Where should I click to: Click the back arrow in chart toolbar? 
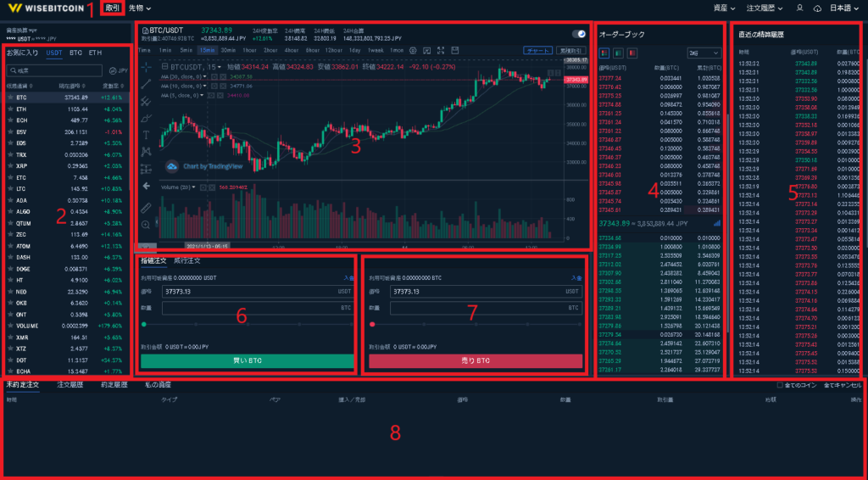pyautogui.click(x=146, y=186)
